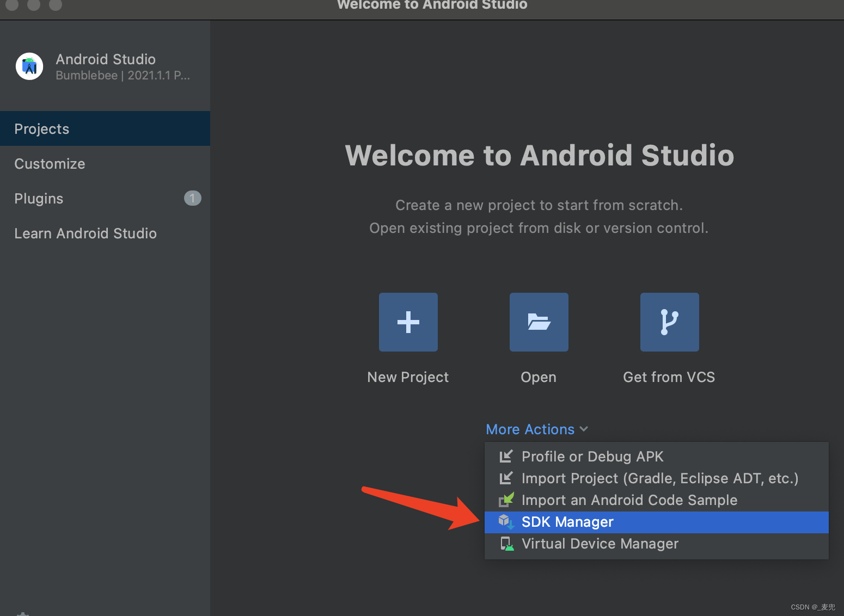Click 'Open existing project from disk' text

(539, 228)
